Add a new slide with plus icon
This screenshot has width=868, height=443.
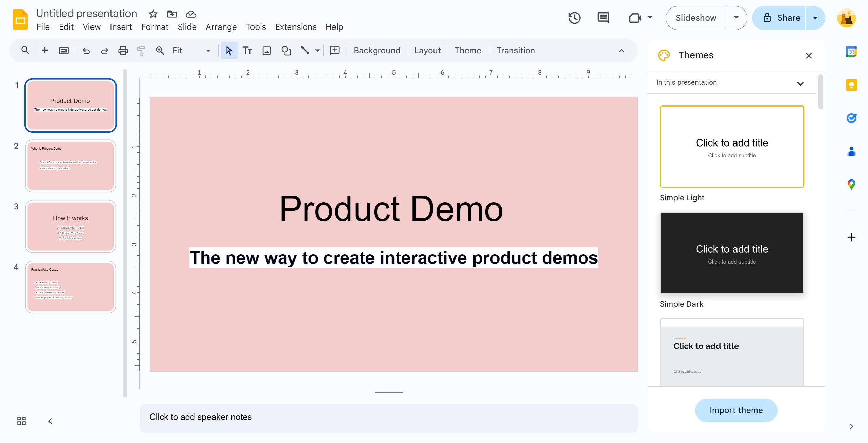click(44, 51)
